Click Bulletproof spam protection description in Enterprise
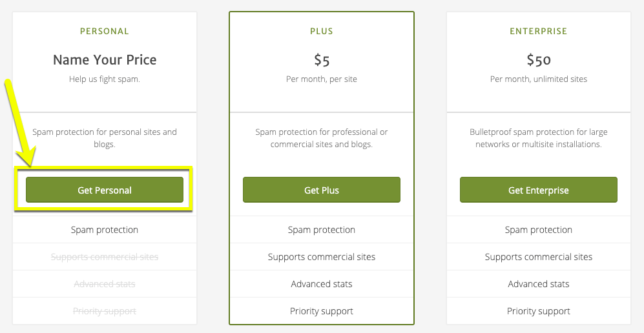 [538, 138]
